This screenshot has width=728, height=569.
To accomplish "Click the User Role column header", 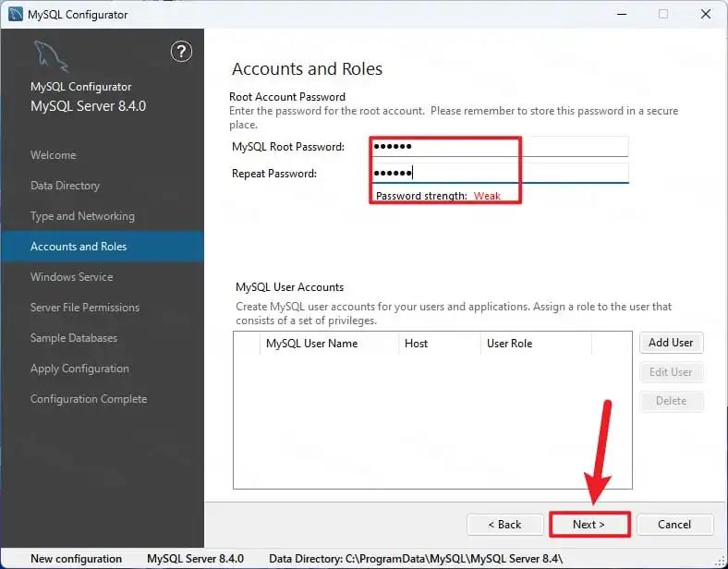I will 536,344.
